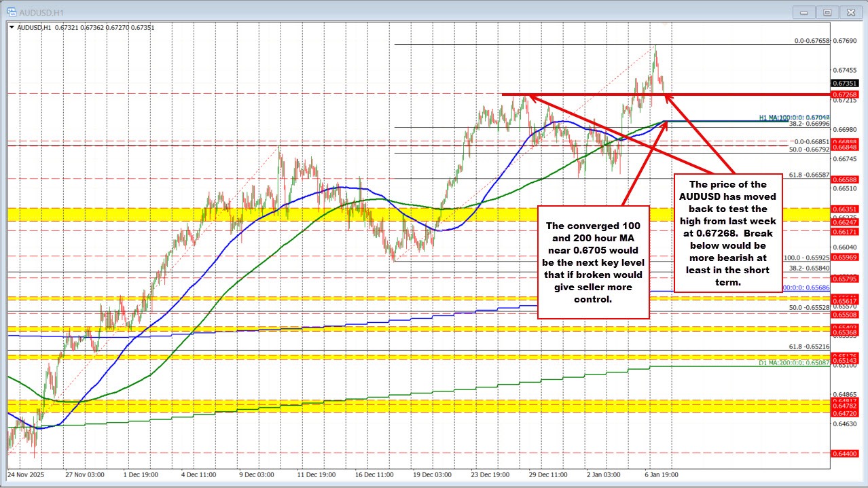Select the 0.65795 red axis label
This screenshot has height=488, width=868.
click(844, 279)
